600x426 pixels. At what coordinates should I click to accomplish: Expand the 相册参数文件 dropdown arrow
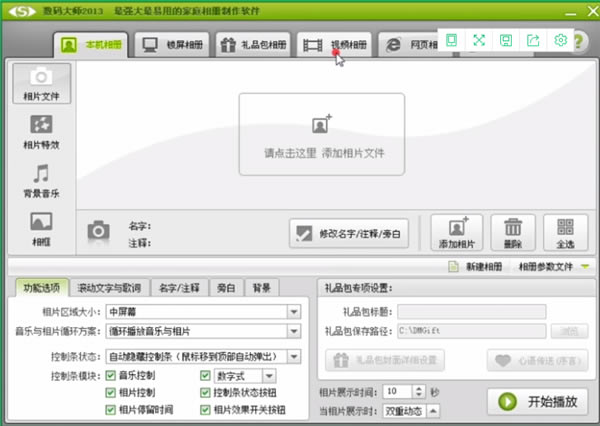tap(585, 266)
